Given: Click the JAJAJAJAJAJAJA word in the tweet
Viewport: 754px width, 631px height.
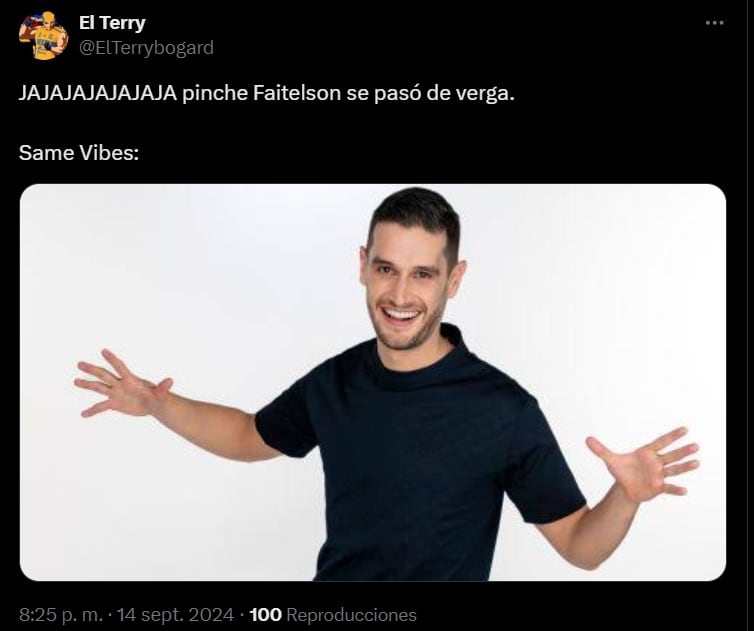Looking at the screenshot, I should [x=98, y=93].
